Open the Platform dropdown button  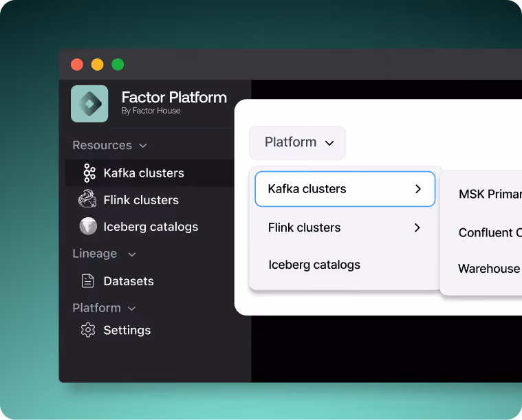click(297, 143)
